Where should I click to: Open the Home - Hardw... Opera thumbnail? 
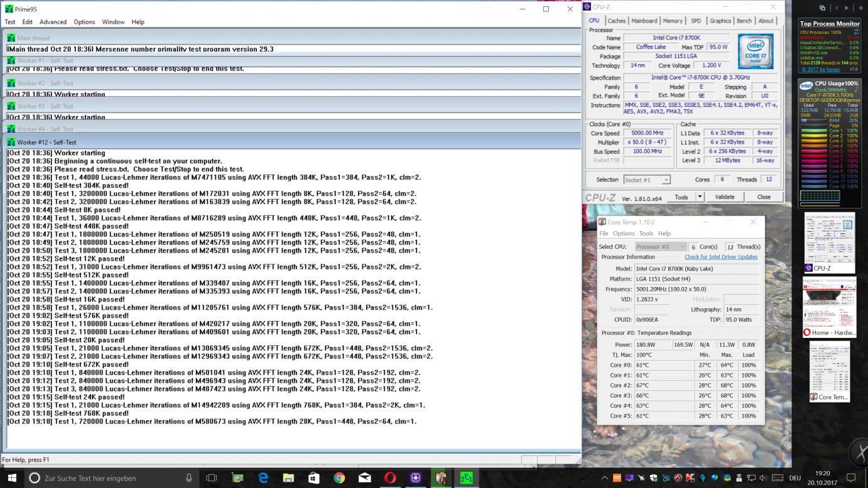[830, 306]
